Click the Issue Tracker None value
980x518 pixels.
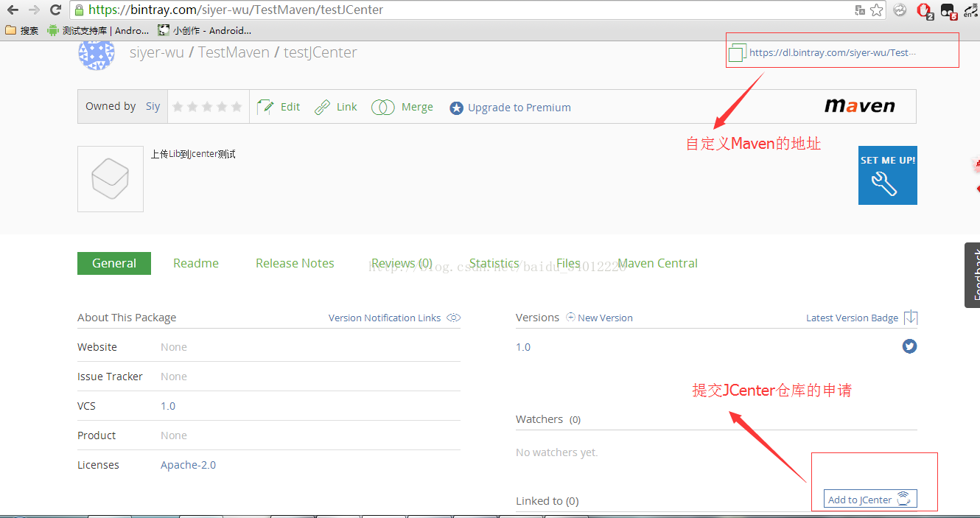click(174, 377)
